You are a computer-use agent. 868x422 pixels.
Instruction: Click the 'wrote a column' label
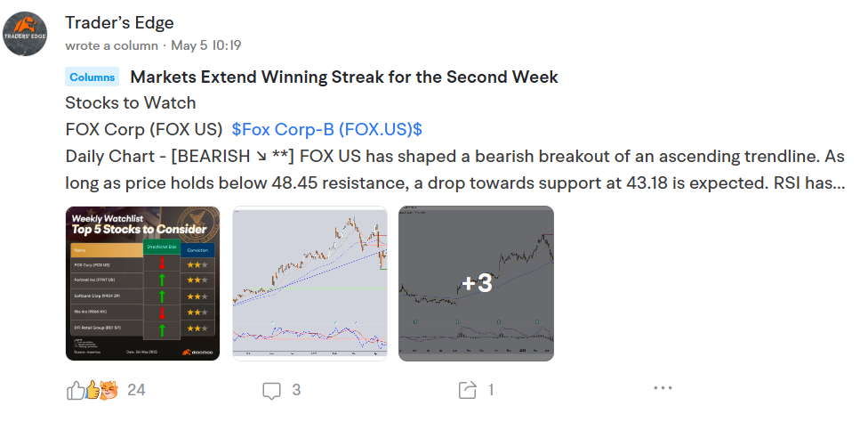(111, 45)
